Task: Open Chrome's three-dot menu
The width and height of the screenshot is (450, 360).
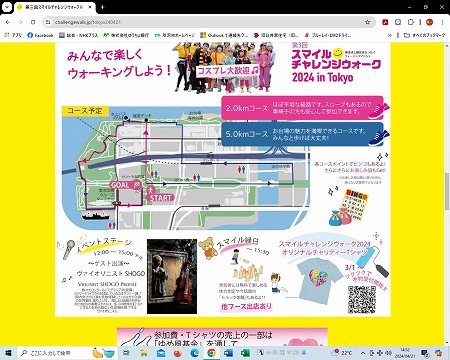Action: (x=442, y=22)
